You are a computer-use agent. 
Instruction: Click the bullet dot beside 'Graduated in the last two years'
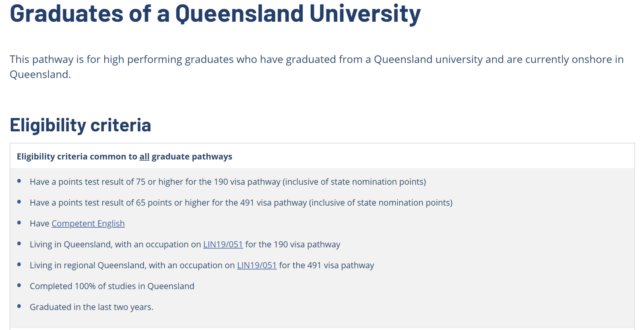pyautogui.click(x=19, y=306)
